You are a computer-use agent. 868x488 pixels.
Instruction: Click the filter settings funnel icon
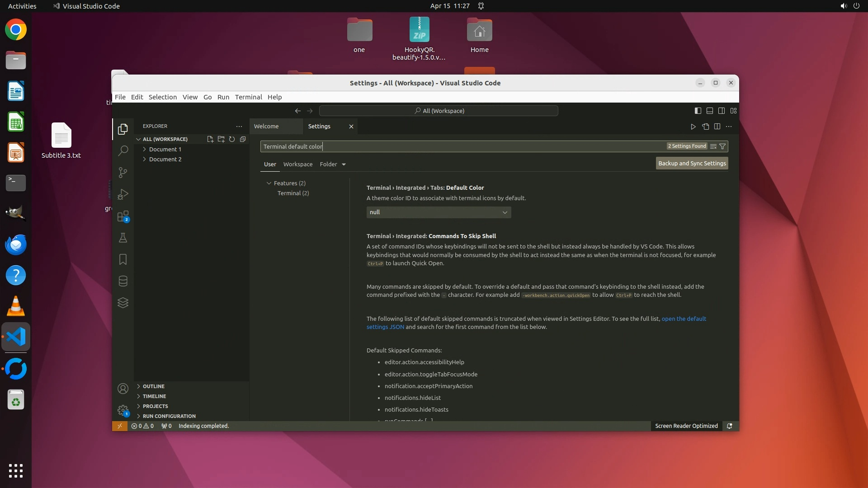[x=722, y=146]
